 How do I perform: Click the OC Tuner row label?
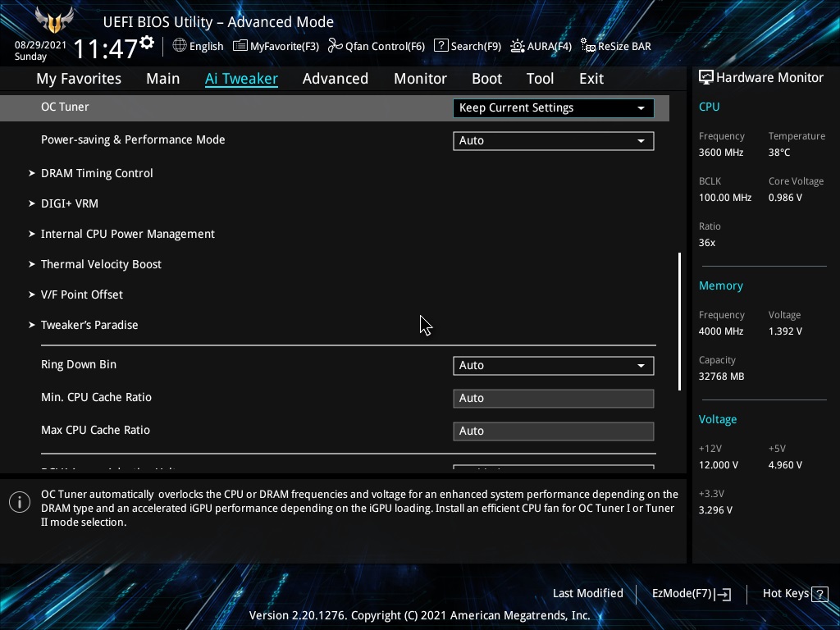[65, 107]
